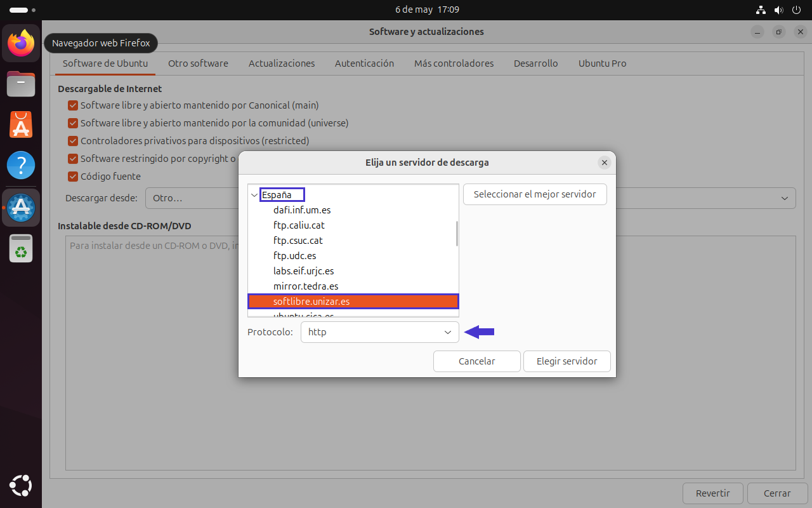Screen dimensions: 812x508
Task: Click the network status icon
Action: coord(761,10)
